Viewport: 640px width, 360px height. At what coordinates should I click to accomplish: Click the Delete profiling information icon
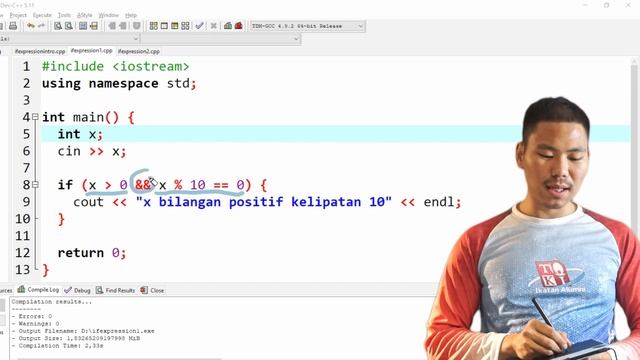[238, 26]
